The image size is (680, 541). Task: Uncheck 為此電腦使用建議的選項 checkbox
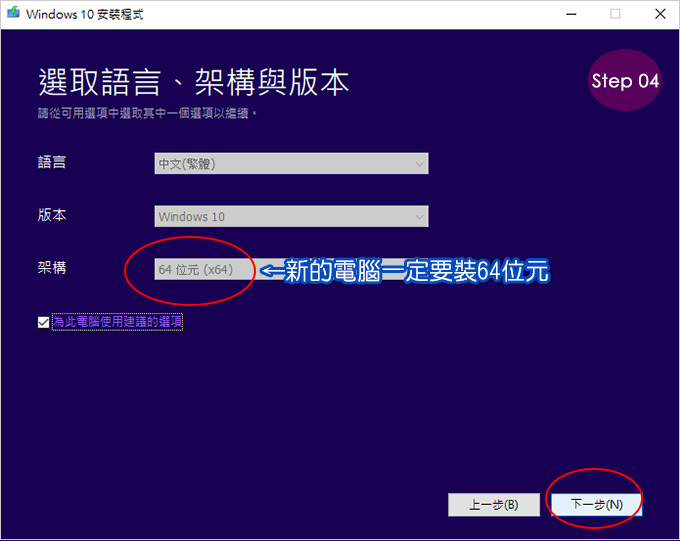click(43, 322)
